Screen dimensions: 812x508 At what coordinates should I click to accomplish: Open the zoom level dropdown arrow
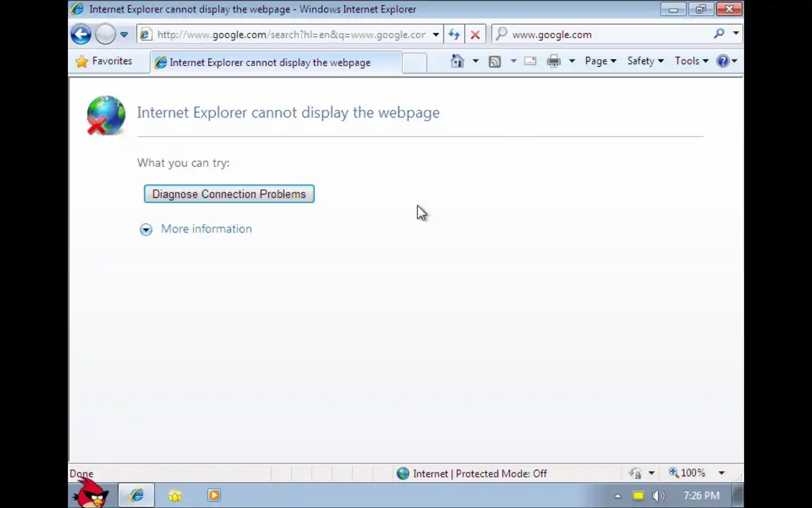click(x=721, y=473)
